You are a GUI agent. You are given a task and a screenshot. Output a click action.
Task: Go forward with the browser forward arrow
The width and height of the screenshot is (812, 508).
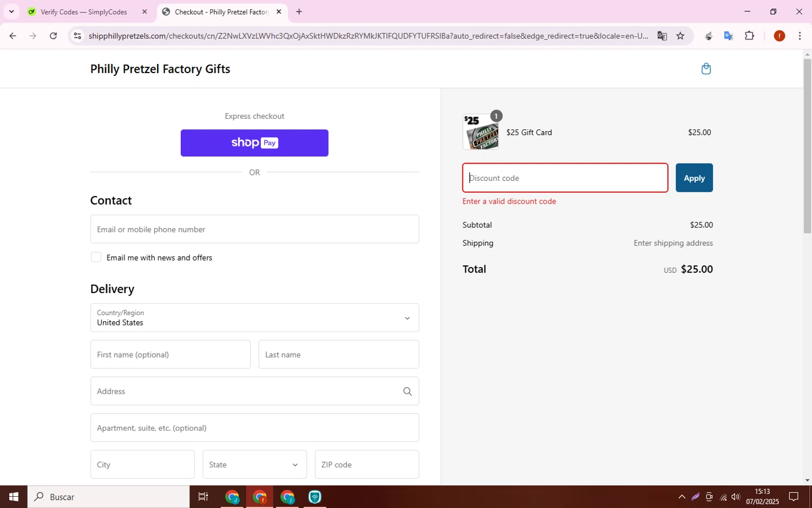[33, 36]
